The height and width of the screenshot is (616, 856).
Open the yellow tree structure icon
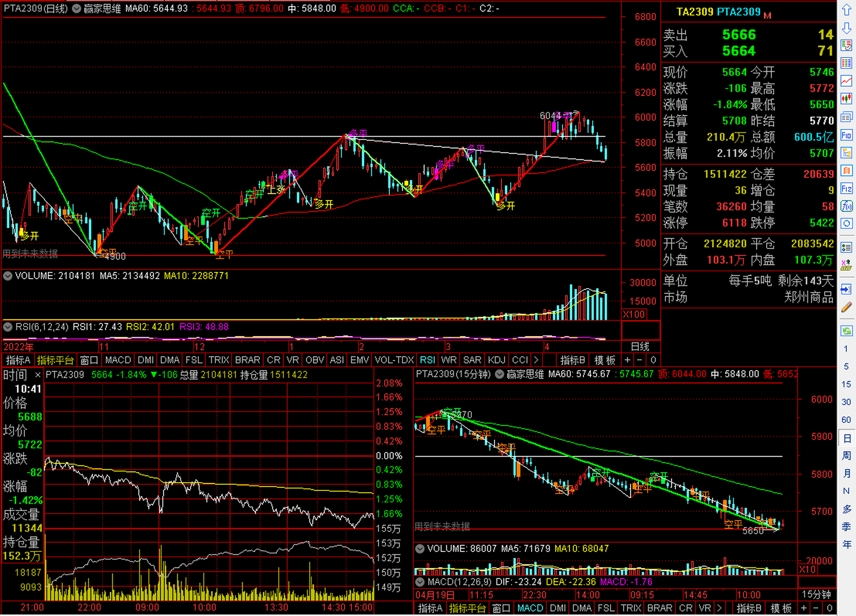point(846,153)
